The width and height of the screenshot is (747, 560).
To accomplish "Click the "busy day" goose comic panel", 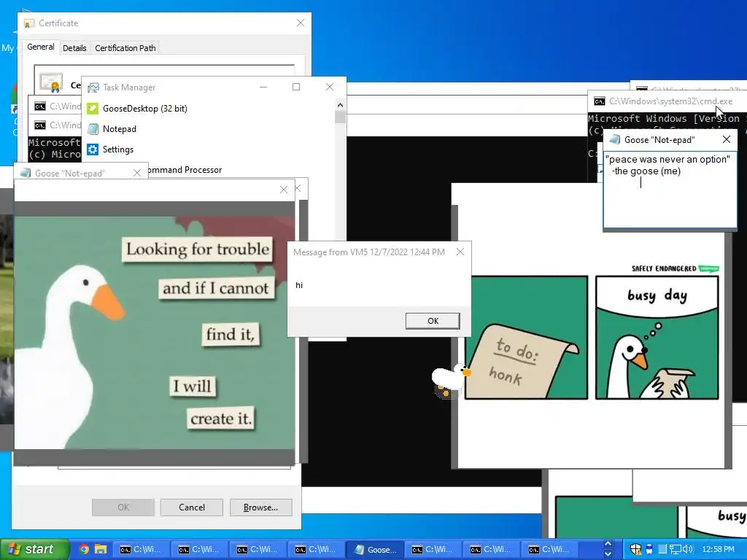I will pyautogui.click(x=657, y=337).
